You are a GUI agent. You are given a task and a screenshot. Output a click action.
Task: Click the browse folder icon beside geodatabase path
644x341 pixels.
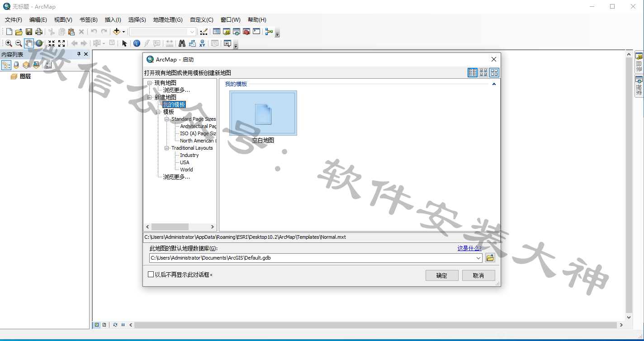click(x=490, y=258)
